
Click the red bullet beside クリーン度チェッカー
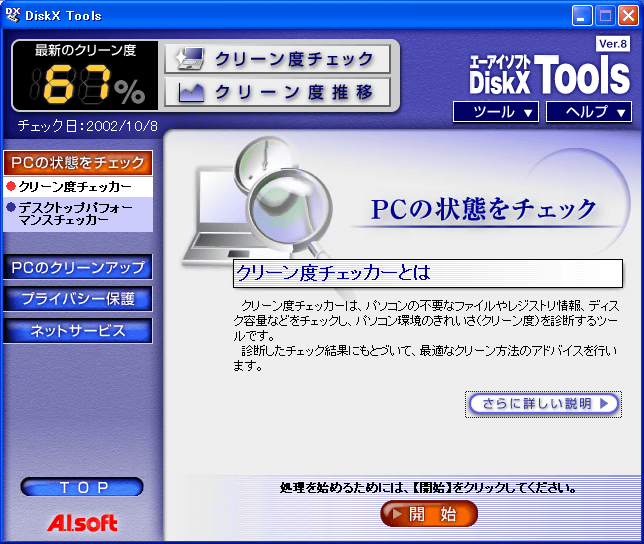click(11, 186)
